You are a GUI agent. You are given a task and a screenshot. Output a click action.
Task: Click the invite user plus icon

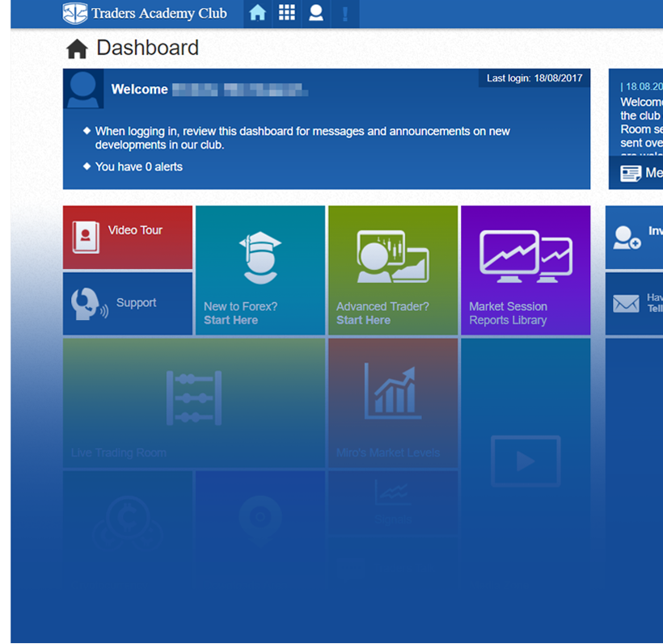(x=627, y=238)
